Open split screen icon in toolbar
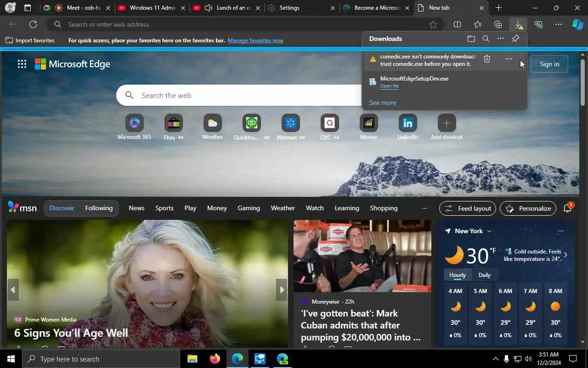588x368 pixels. [457, 24]
